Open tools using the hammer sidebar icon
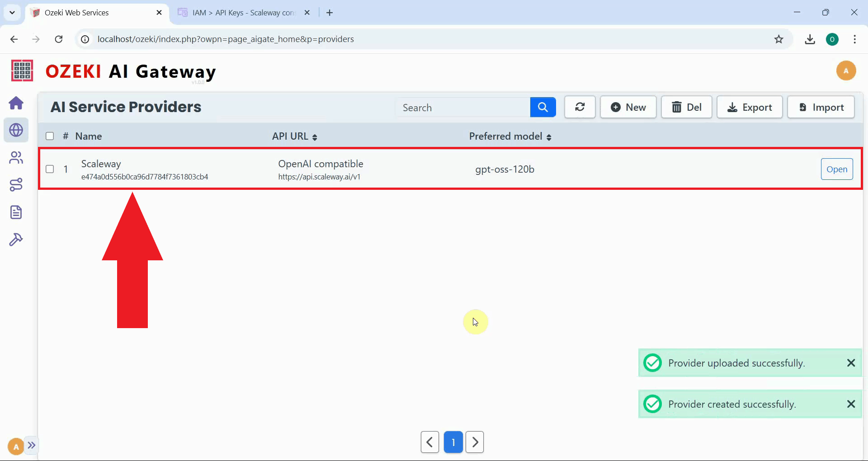The height and width of the screenshot is (461, 868). (x=16, y=239)
